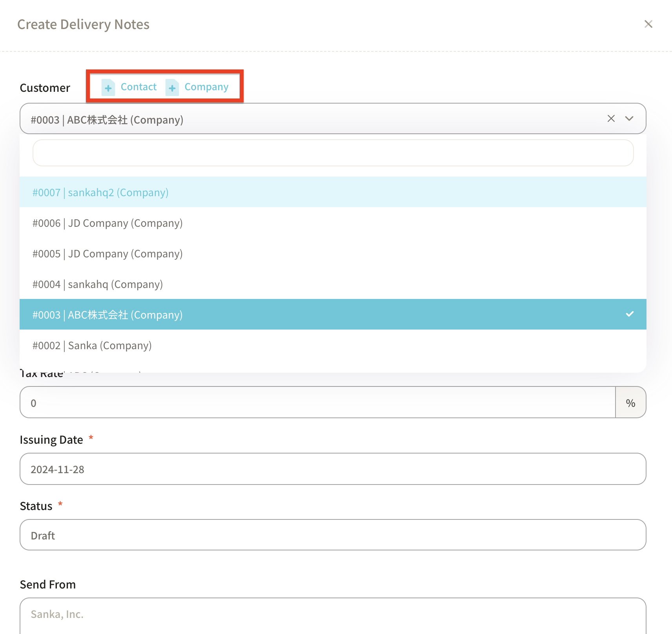This screenshot has width=672, height=634.
Task: Click the add Company document-plus icon
Action: (x=172, y=87)
